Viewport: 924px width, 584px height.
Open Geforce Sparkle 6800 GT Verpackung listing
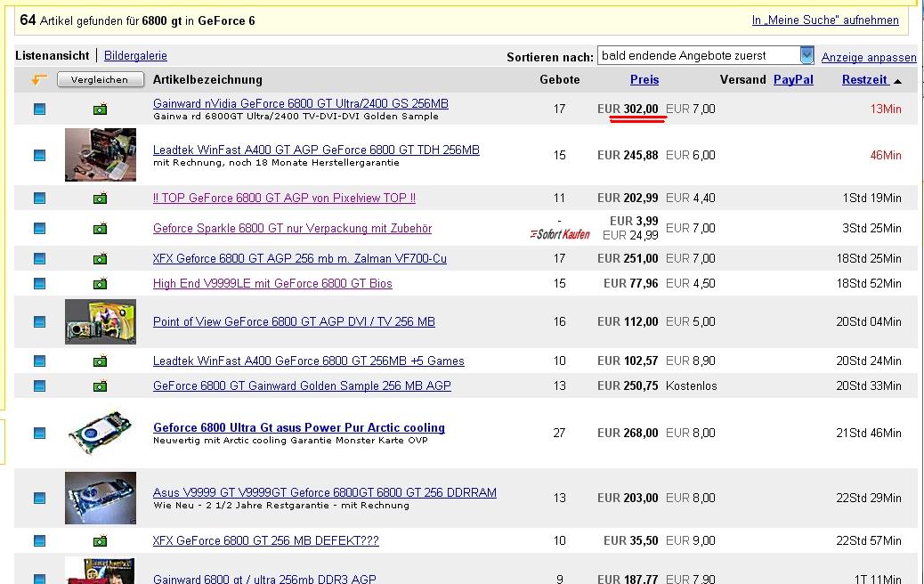coord(292,228)
